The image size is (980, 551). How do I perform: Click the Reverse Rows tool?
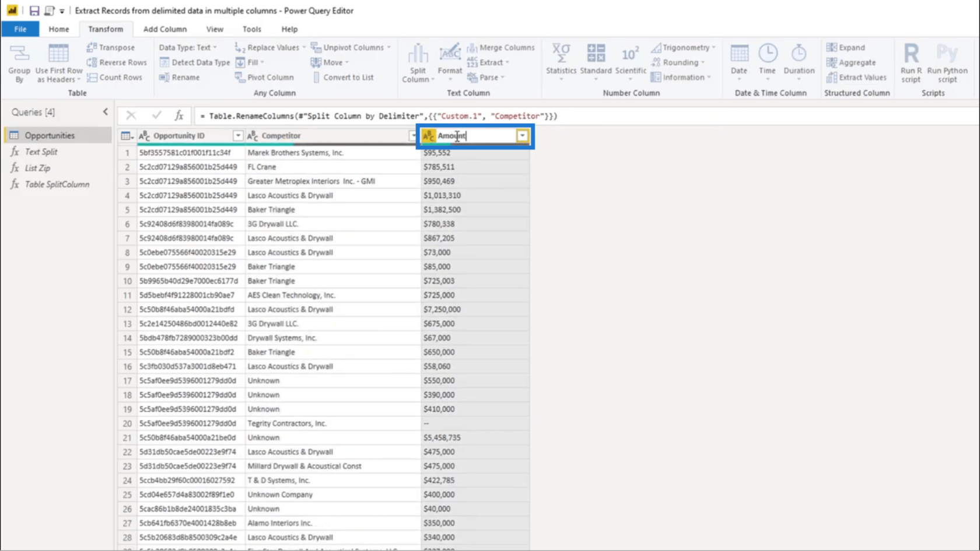coord(117,62)
